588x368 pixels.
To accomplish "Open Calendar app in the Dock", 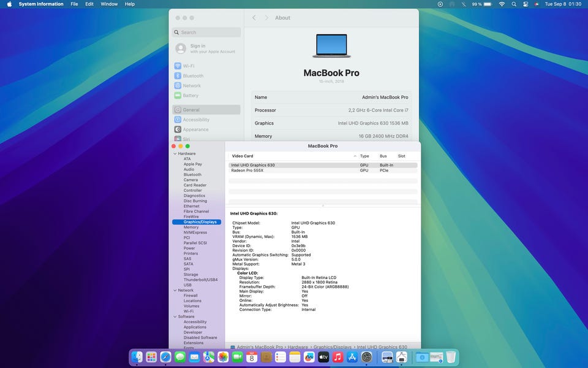I will 252,357.
